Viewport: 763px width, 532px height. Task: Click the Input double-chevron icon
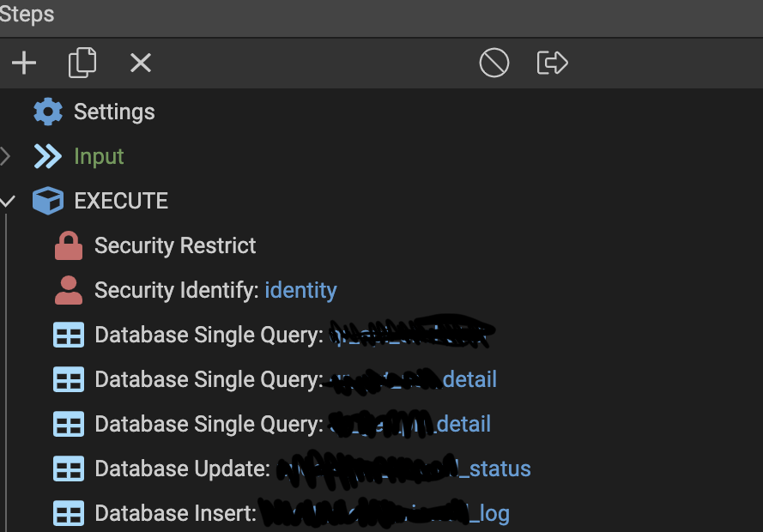[x=47, y=156]
